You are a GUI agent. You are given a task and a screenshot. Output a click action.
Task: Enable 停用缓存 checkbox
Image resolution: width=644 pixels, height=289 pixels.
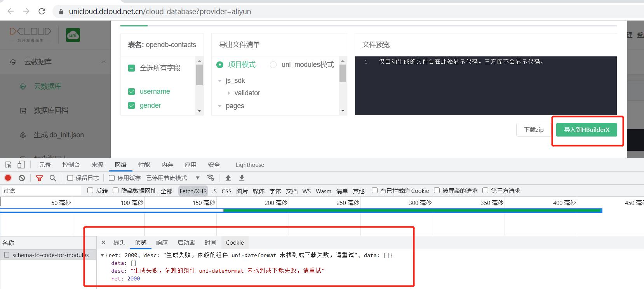pyautogui.click(x=111, y=178)
